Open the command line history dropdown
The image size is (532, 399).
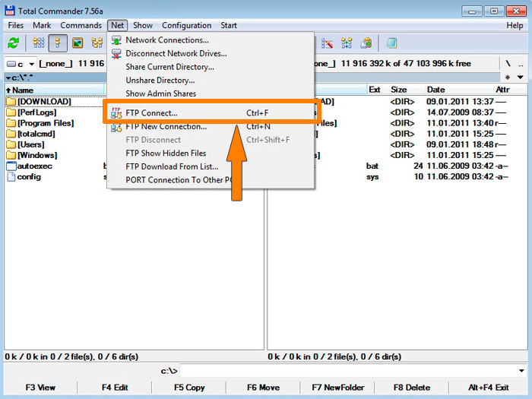pyautogui.click(x=521, y=371)
